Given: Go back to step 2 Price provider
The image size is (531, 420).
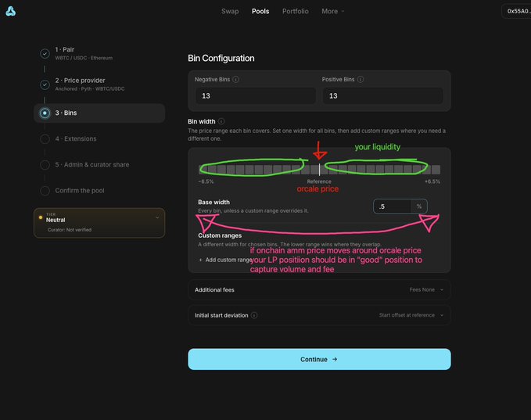Looking at the screenshot, I should click(x=90, y=84).
